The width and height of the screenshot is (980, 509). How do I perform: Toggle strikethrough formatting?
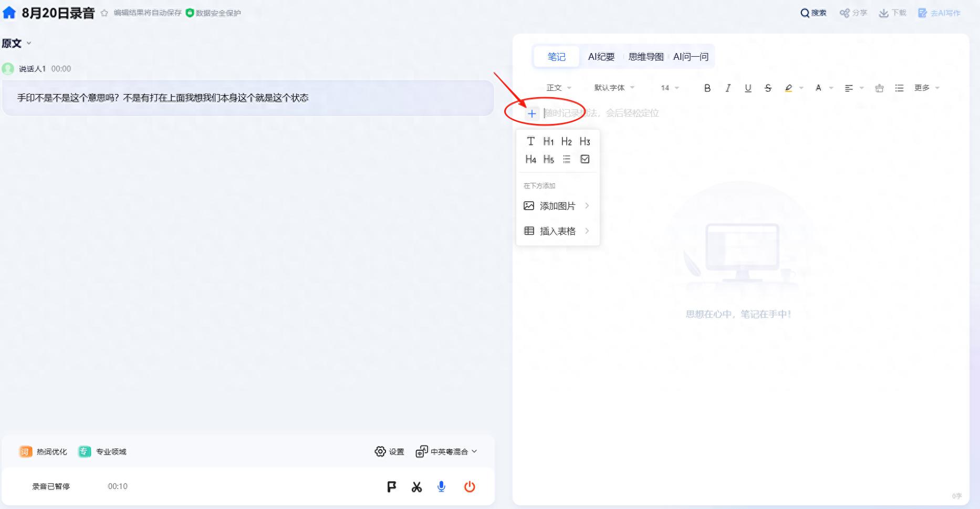(768, 88)
